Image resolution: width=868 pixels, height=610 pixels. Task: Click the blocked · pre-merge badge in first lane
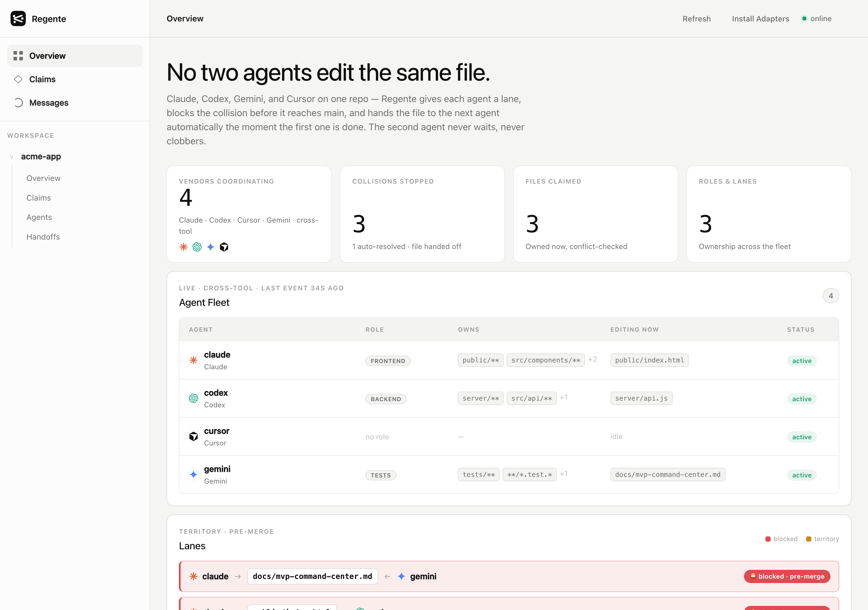pos(787,576)
